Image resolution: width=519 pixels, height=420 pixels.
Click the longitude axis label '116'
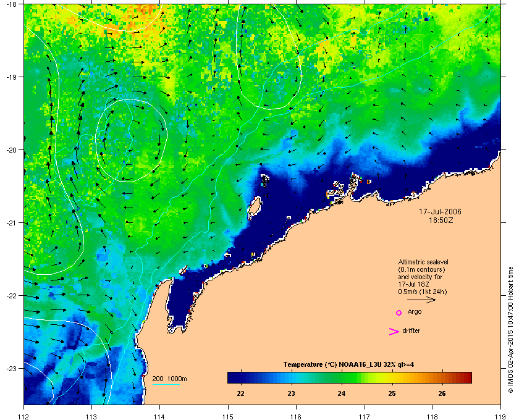296,416
